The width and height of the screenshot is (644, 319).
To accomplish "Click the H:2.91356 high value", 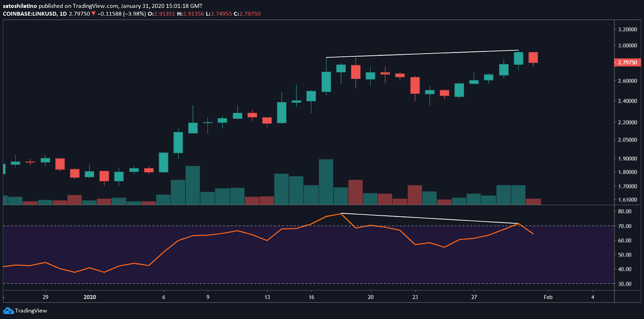I will pyautogui.click(x=190, y=14).
